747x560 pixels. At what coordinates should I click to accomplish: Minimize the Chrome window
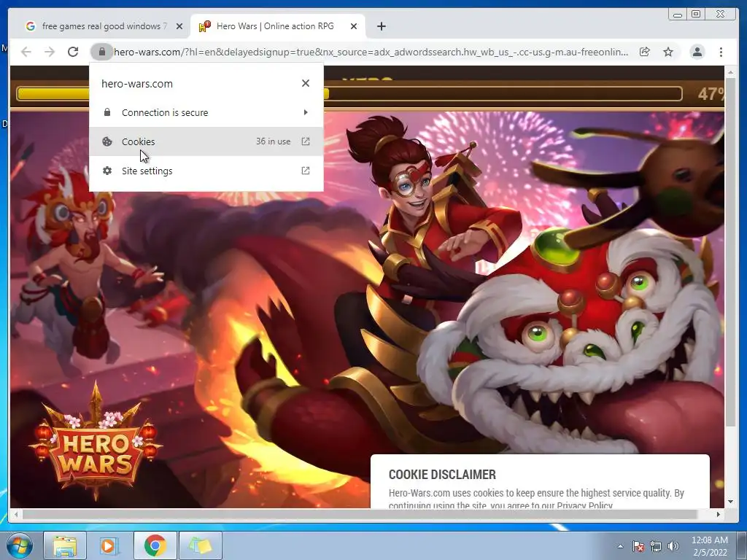point(677,15)
